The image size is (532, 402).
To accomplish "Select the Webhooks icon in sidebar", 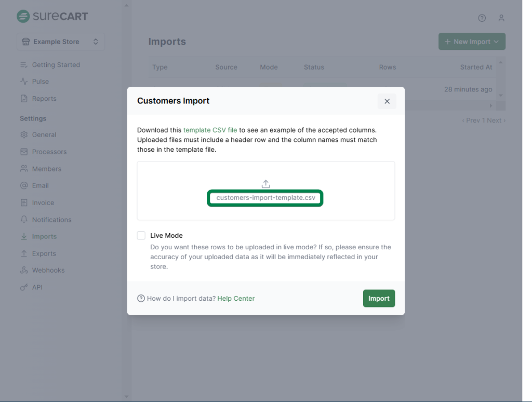I will 24,270.
